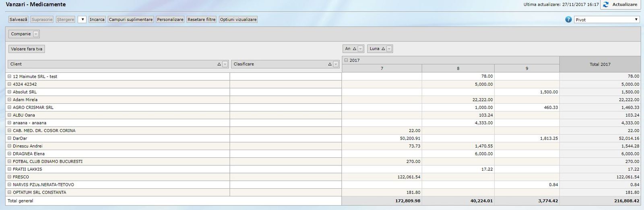The height and width of the screenshot is (210, 644).
Task: Click the Salvează button
Action: click(19, 20)
